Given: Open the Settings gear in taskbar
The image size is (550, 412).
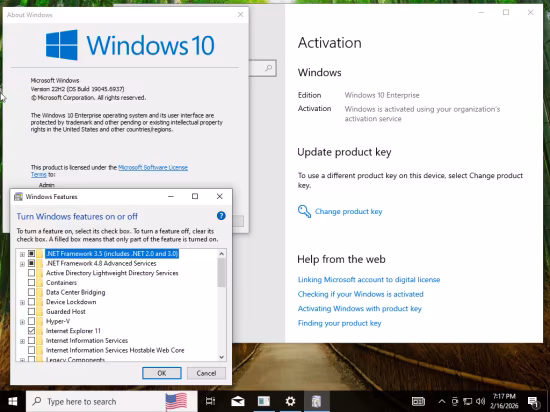Looking at the screenshot, I should (x=290, y=401).
